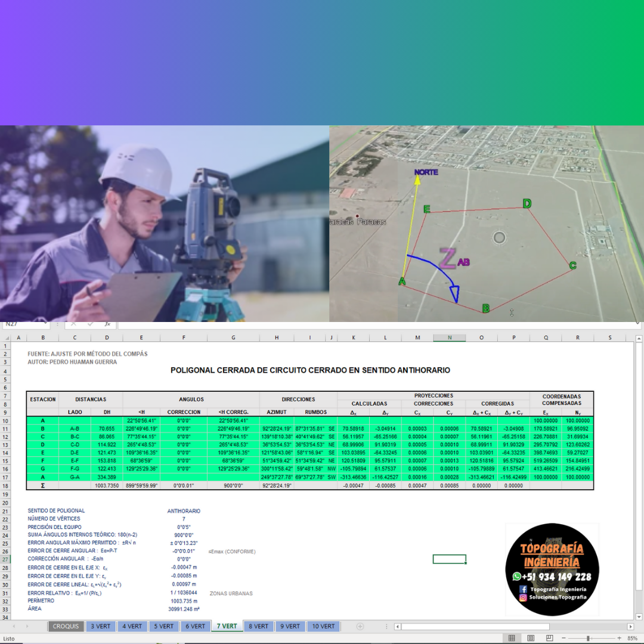The height and width of the screenshot is (644, 644).
Task: Click the zoom out minus icon
Action: 562,638
